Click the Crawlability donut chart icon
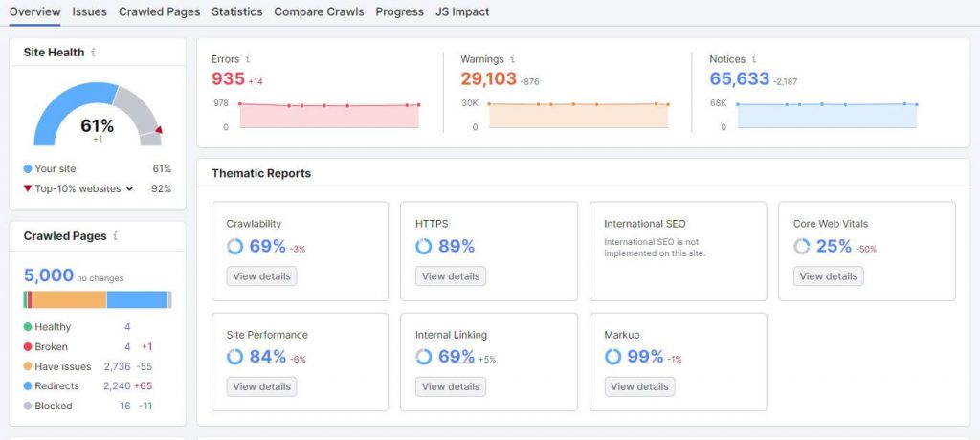The image size is (980, 440). (x=234, y=247)
